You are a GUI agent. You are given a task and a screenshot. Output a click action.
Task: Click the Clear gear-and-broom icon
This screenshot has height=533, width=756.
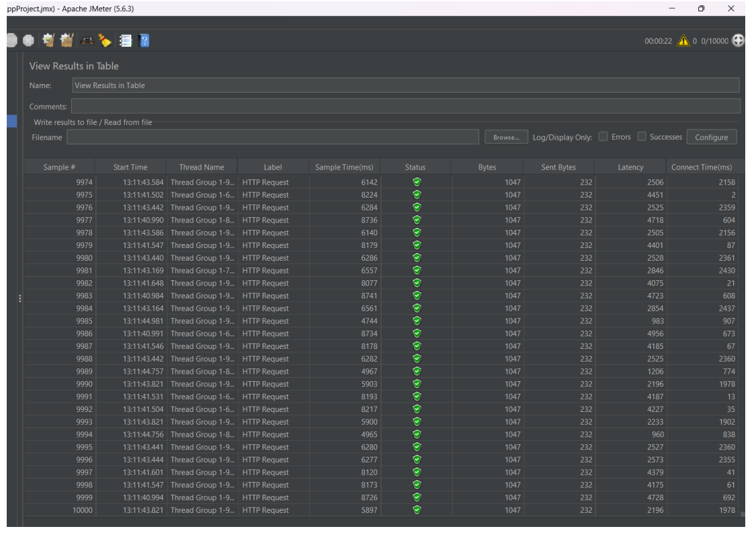tap(48, 40)
